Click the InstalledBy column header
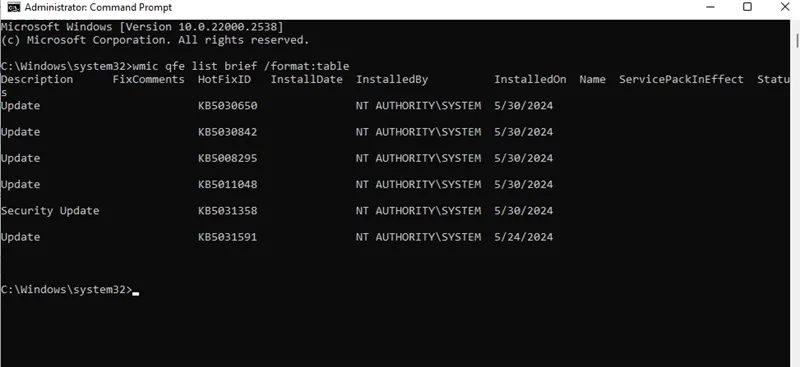Viewport: 800px width, 367px height. [x=392, y=79]
